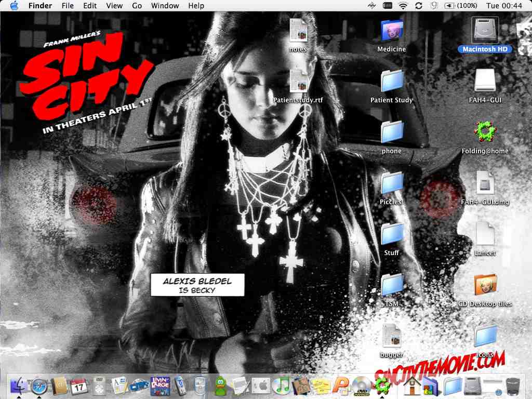532x399 pixels.
Task: Select the FAH4-GUI mounted disk icon
Action: [485, 81]
